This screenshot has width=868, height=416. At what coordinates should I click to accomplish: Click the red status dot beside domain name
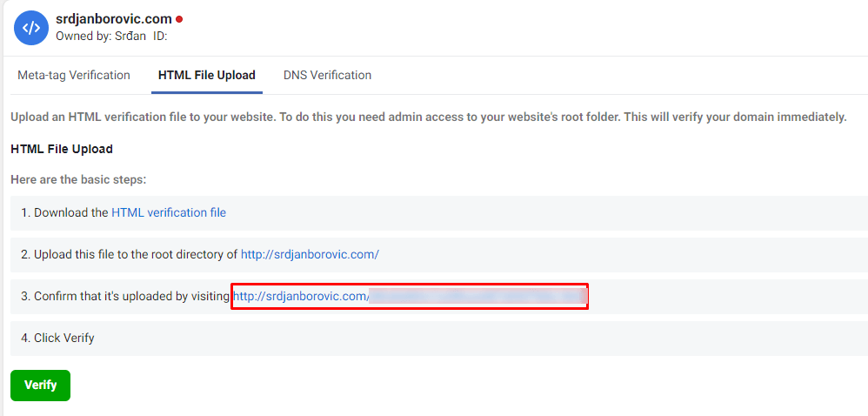(x=179, y=19)
